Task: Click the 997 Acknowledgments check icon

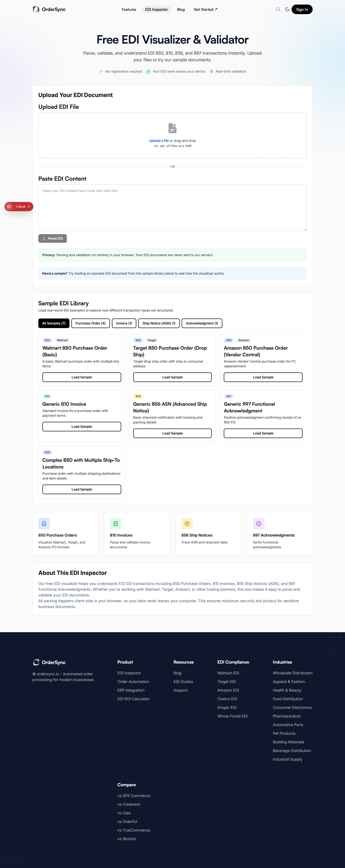Action: coord(259,524)
